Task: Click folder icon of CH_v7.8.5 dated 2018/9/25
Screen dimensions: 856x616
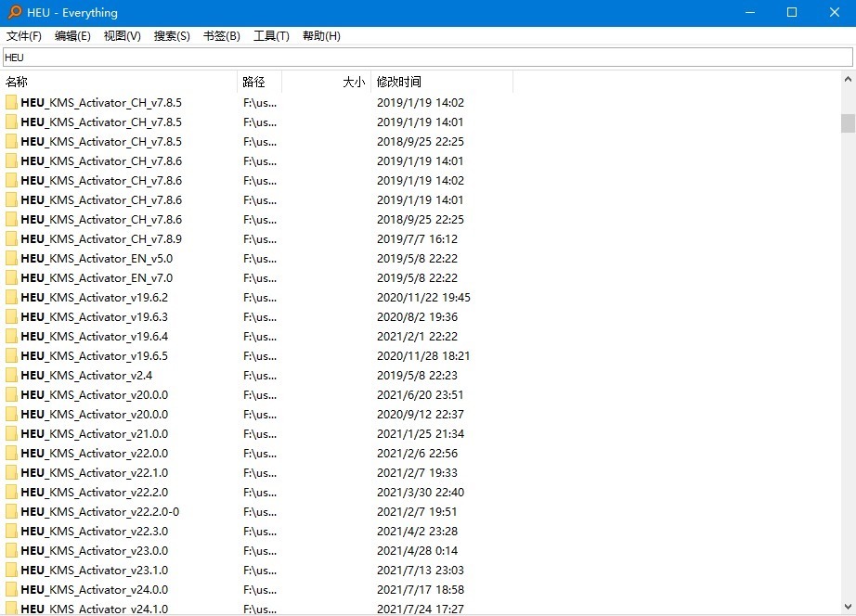Action: click(11, 142)
